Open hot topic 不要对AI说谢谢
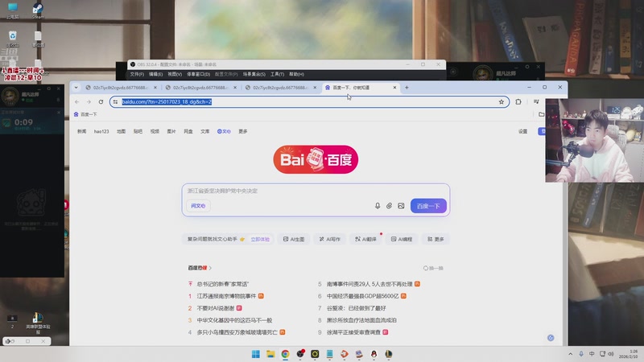The height and width of the screenshot is (362, 644). tap(216, 308)
